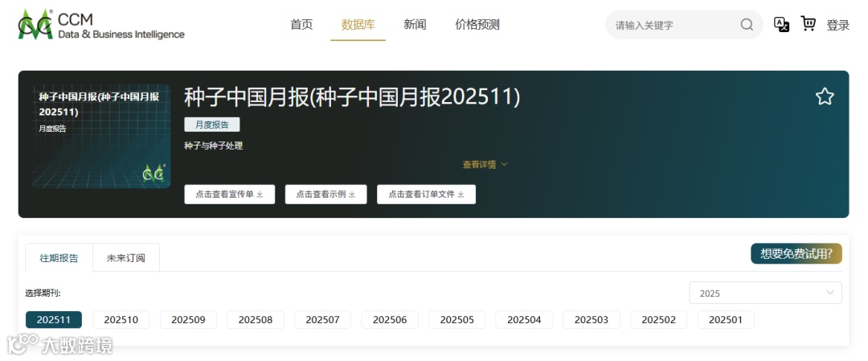Select issue 202507
The image size is (868, 361).
point(323,319)
